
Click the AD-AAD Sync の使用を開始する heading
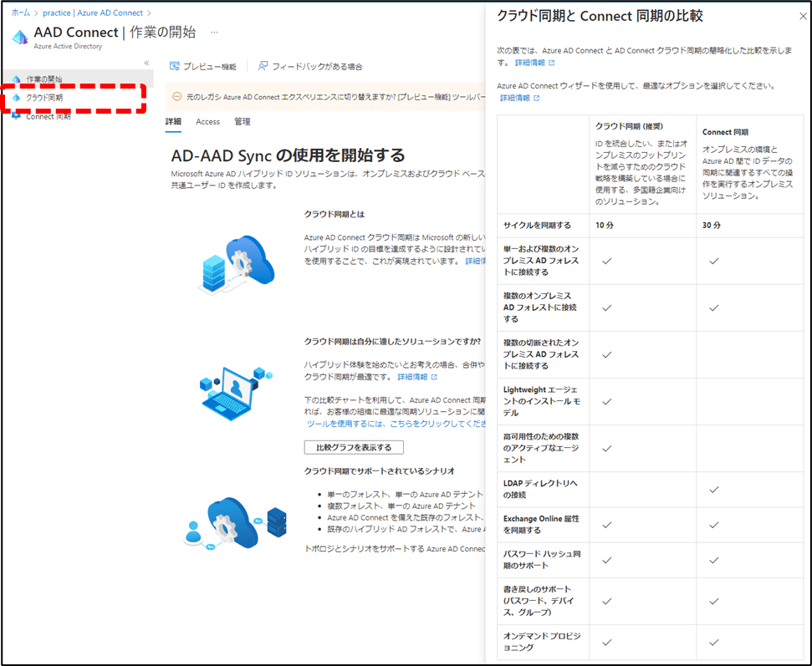[288, 155]
